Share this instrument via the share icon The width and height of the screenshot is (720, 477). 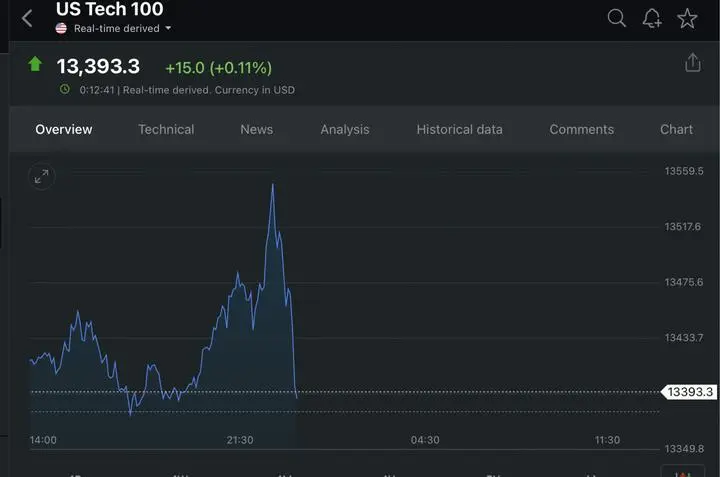[692, 63]
